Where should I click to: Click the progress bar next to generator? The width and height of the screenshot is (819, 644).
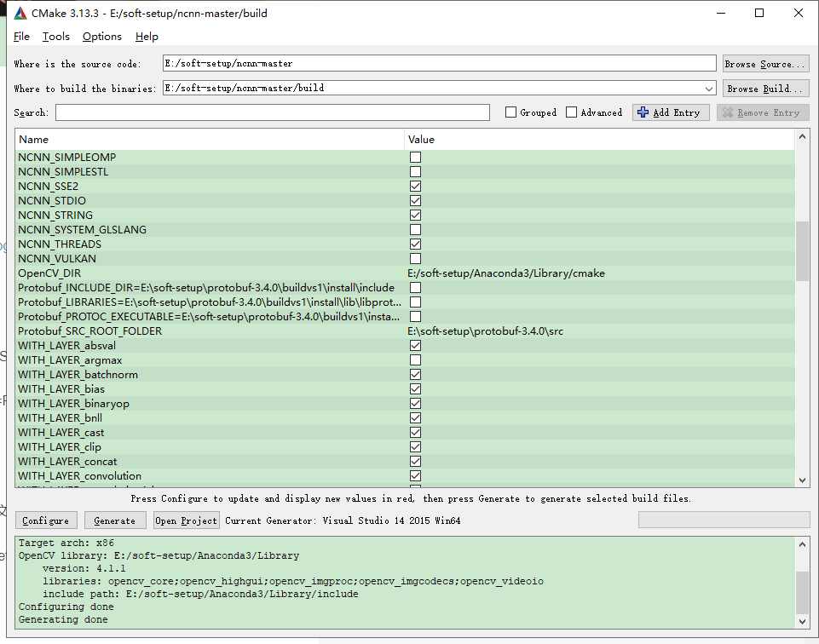click(724, 520)
